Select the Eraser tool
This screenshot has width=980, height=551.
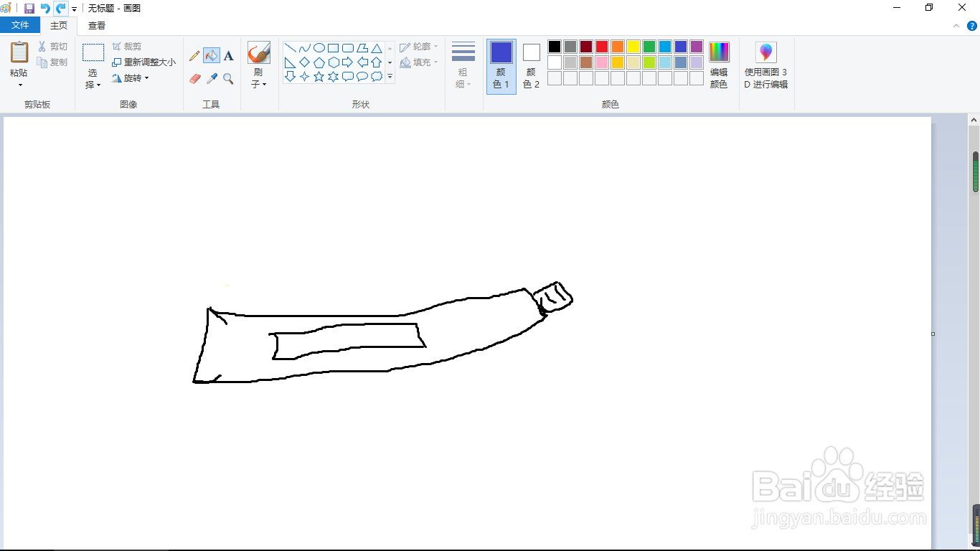(x=194, y=78)
